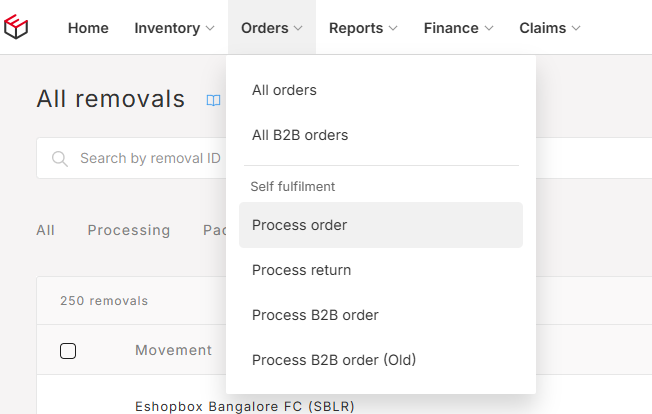Select Process B2B order (Old)
This screenshot has width=652, height=414.
coord(381,360)
